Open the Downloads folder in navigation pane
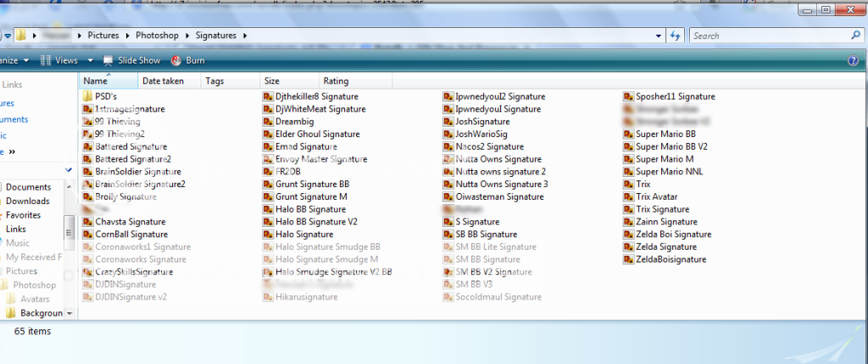The height and width of the screenshot is (364, 868). coord(28,201)
